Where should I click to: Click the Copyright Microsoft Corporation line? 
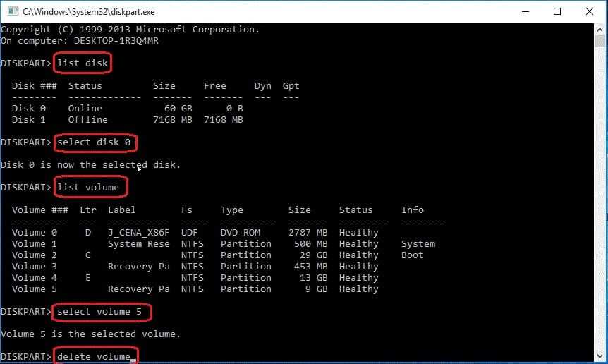coord(130,30)
